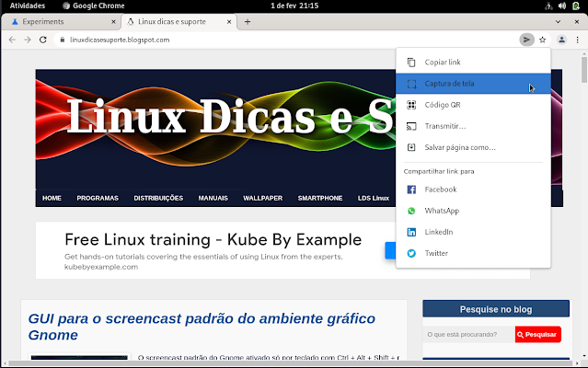This screenshot has width=588, height=368.
Task: Share link to WhatsApp
Action: coord(473,211)
